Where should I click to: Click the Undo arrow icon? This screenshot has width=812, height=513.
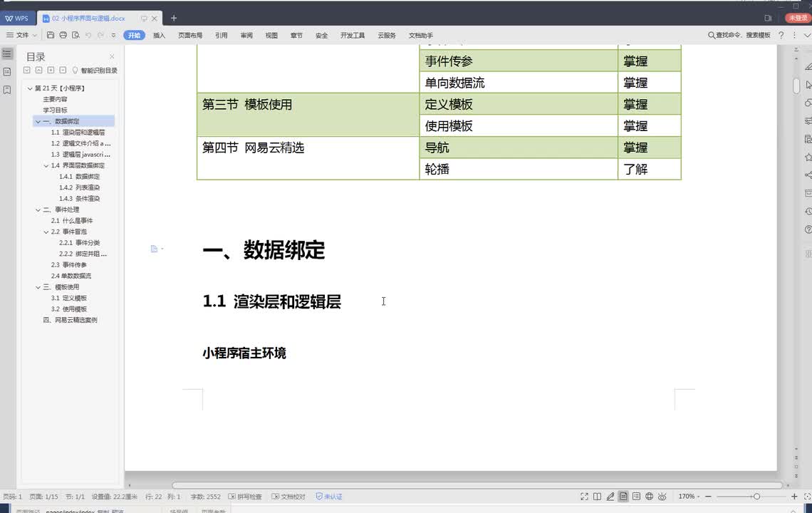(88, 35)
